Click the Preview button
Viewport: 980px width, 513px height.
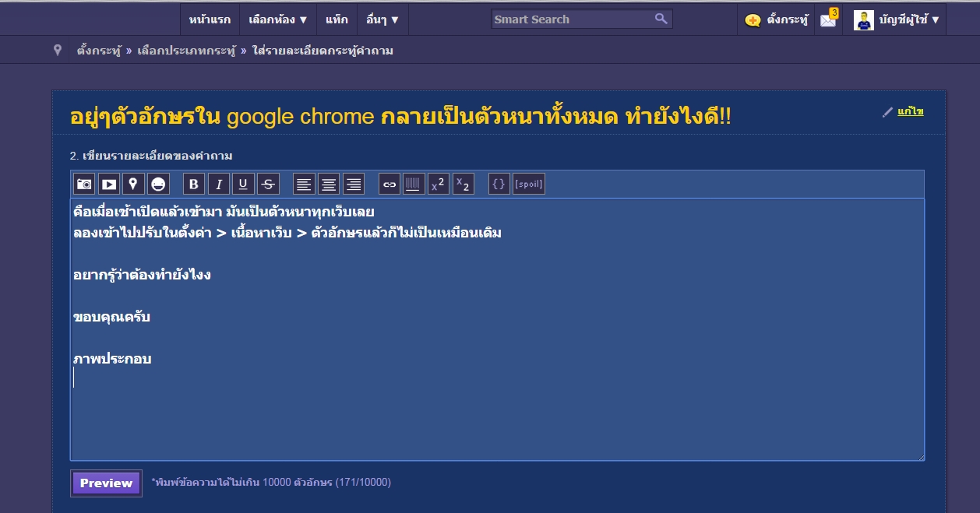106,483
